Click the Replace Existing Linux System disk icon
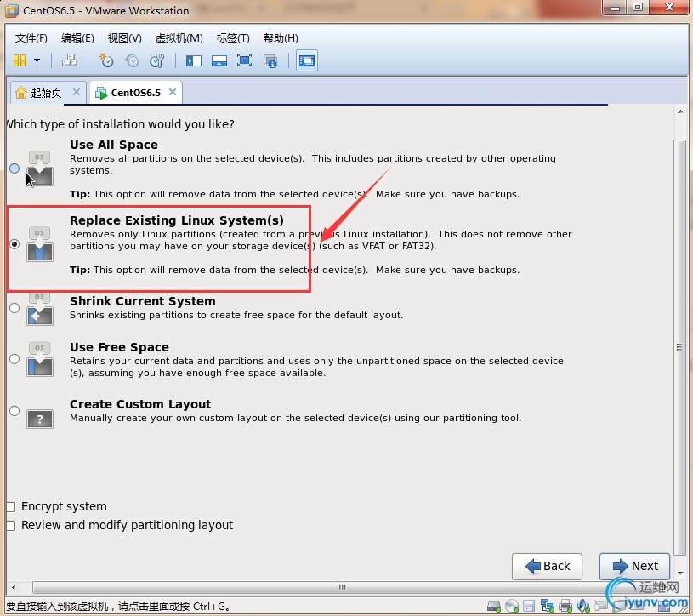The width and height of the screenshot is (693, 616). (40, 244)
